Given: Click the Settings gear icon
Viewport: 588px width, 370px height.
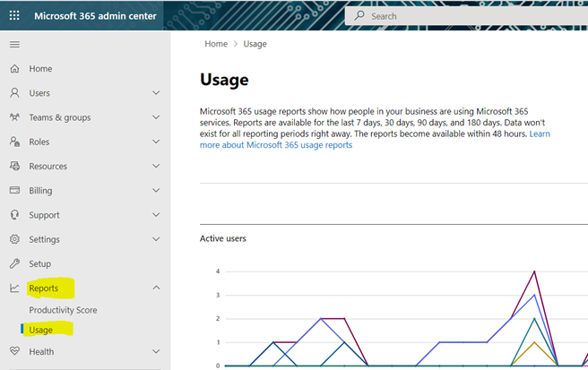Looking at the screenshot, I should click(x=14, y=239).
